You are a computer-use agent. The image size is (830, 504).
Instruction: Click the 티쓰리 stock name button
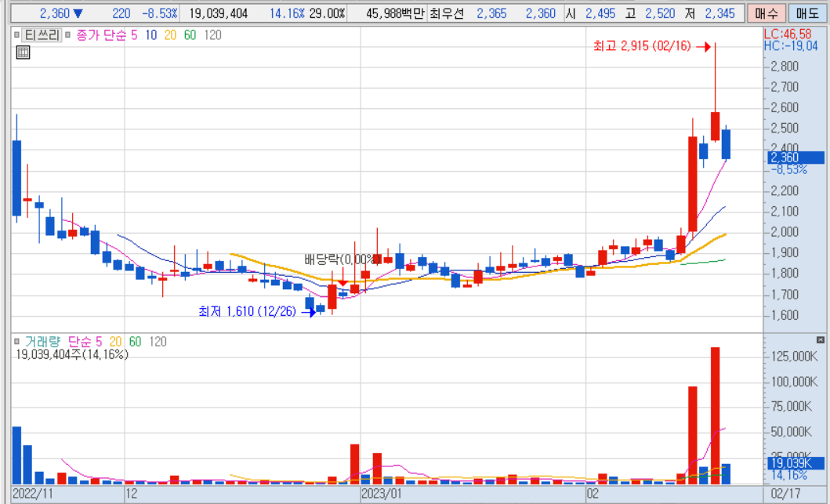[42, 35]
